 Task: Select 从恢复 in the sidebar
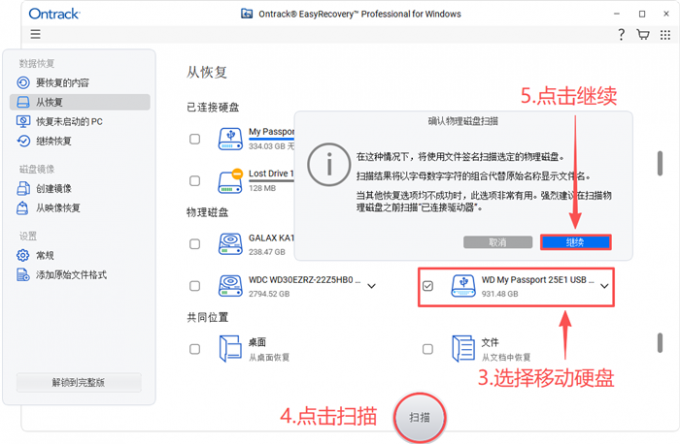click(80, 102)
